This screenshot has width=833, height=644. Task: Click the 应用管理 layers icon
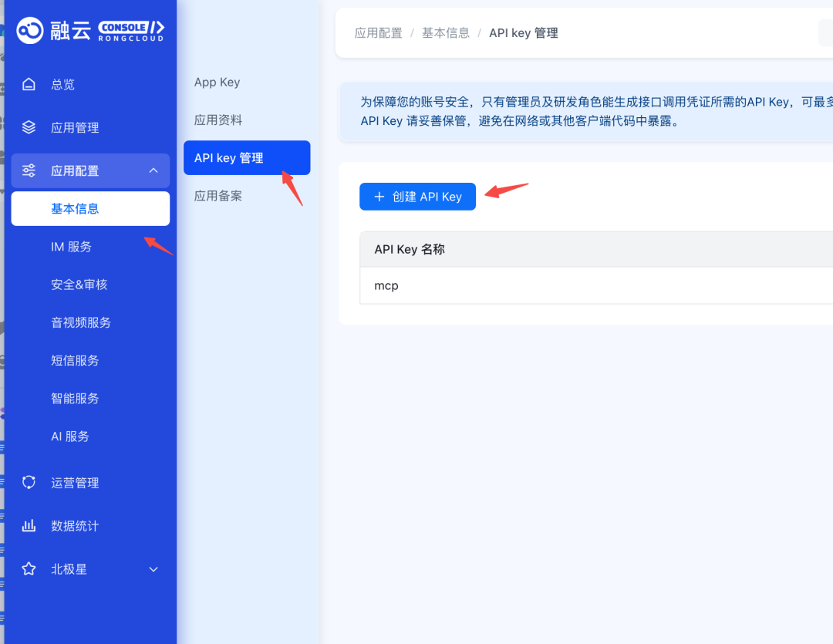29,127
